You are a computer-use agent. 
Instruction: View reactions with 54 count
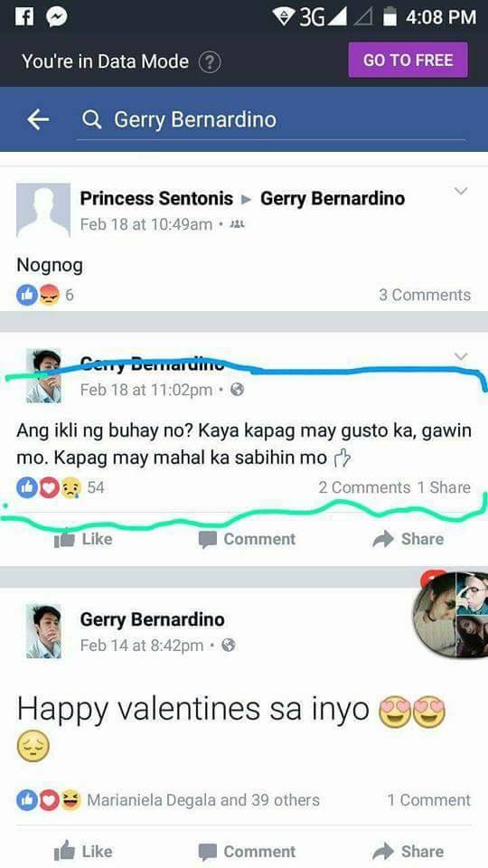point(60,487)
